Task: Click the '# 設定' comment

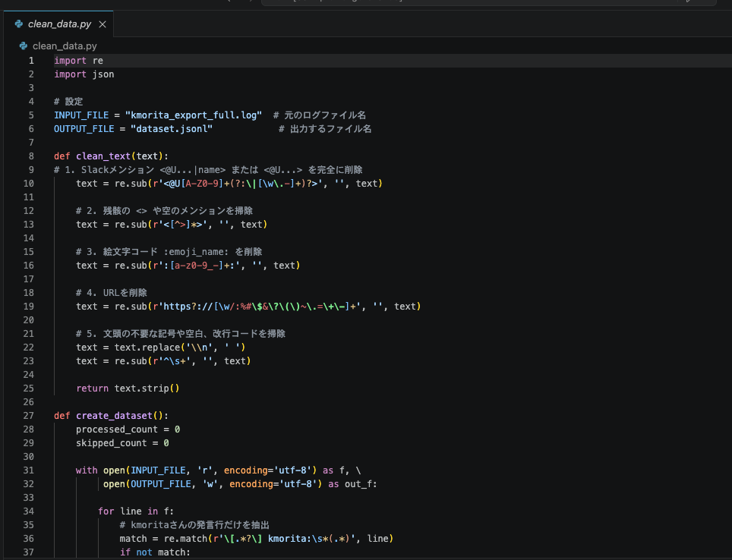Action: tap(68, 102)
